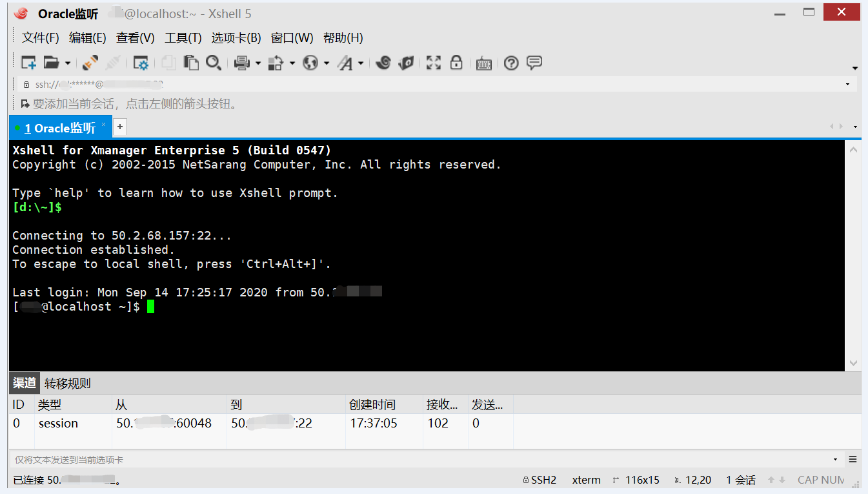Click the Help question mark icon
This screenshot has height=494, width=868.
tap(512, 63)
